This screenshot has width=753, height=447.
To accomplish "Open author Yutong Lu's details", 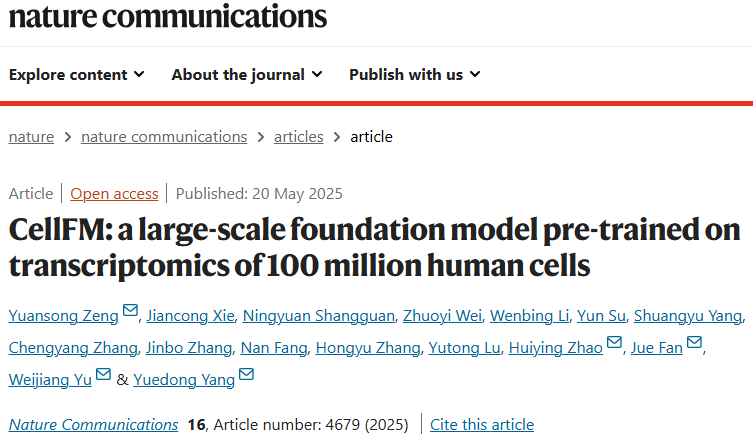I will 464,348.
